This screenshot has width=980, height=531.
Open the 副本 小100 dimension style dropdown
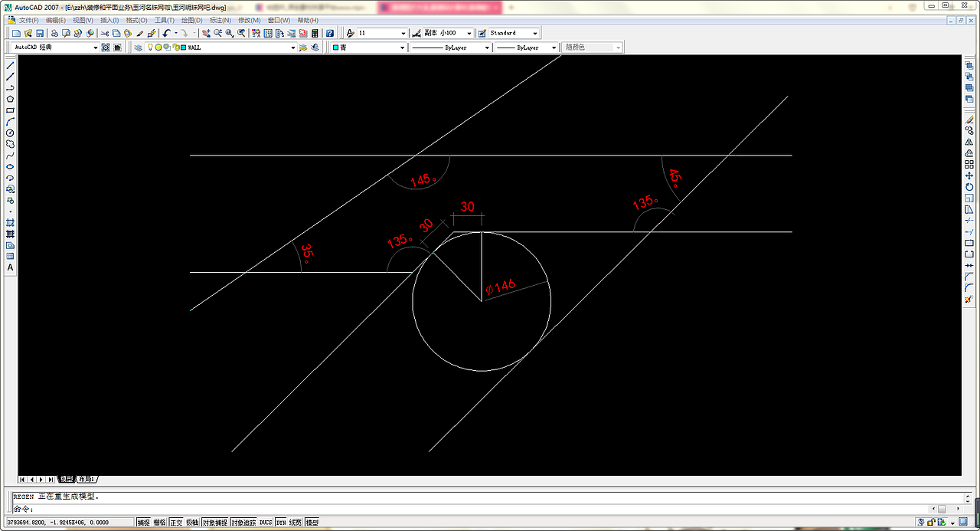coord(469,33)
